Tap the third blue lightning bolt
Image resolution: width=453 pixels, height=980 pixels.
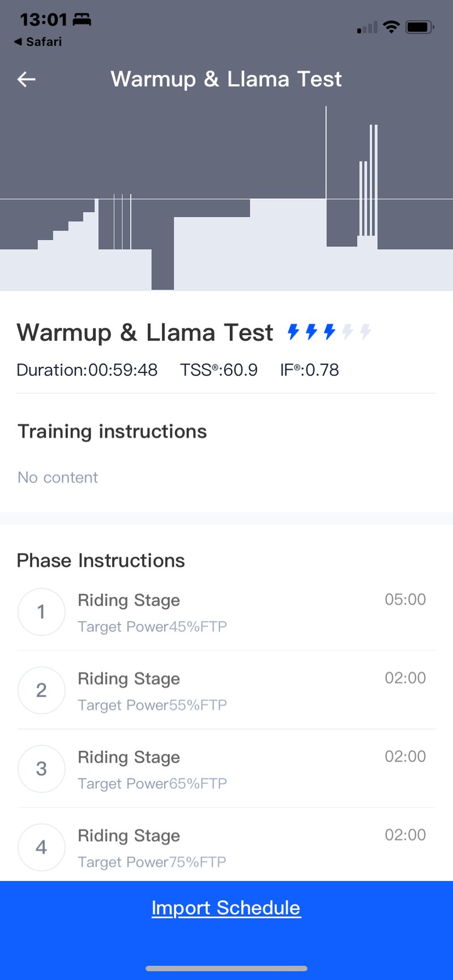tap(330, 332)
